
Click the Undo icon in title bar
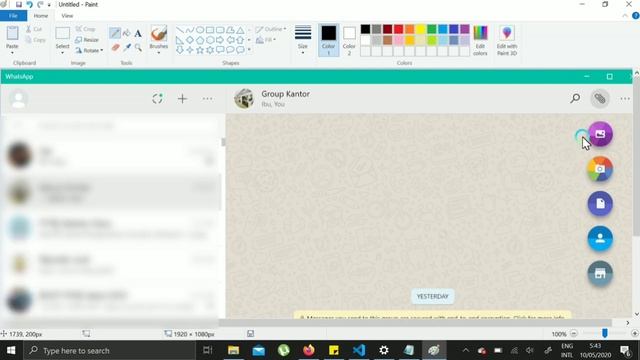29,4
